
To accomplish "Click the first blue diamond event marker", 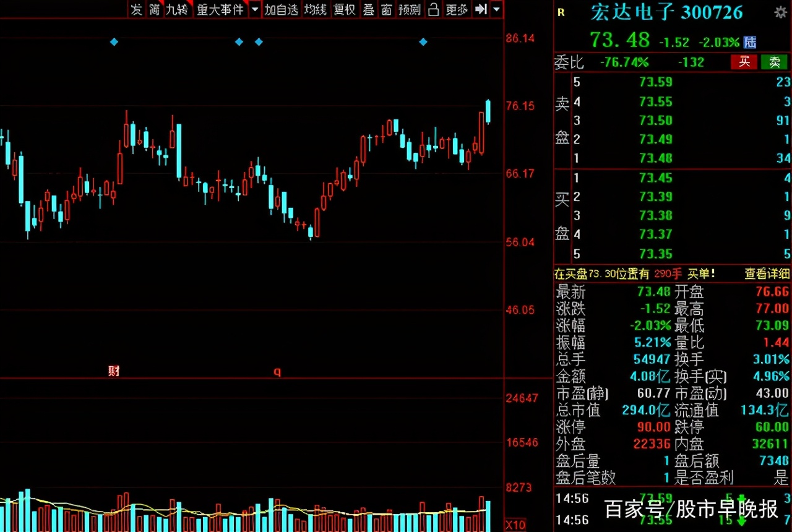I will tap(114, 42).
